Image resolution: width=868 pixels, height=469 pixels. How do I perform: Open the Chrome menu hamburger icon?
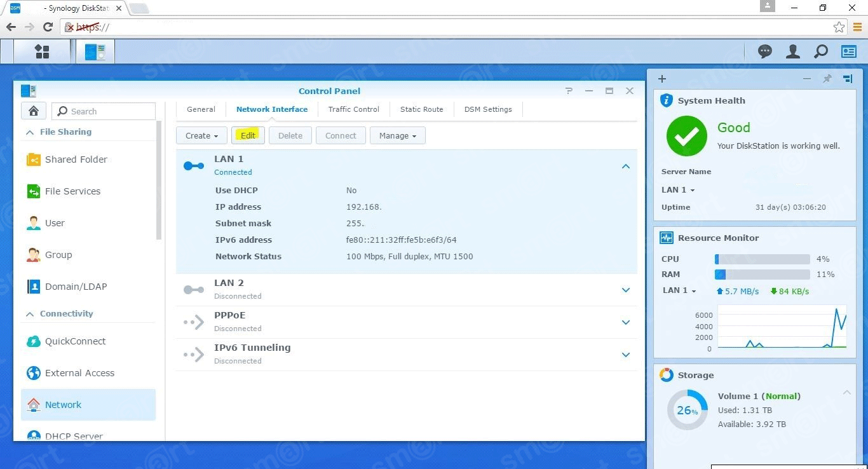pos(857,27)
